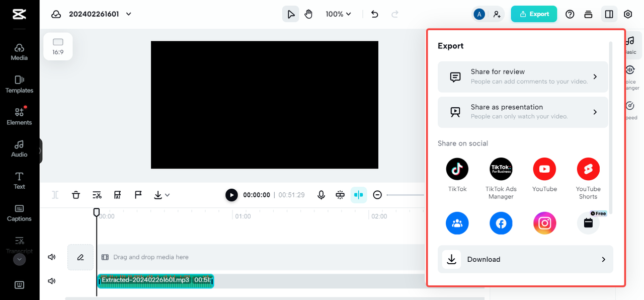Click the timeline zoom slider
644x300 pixels.
point(406,195)
